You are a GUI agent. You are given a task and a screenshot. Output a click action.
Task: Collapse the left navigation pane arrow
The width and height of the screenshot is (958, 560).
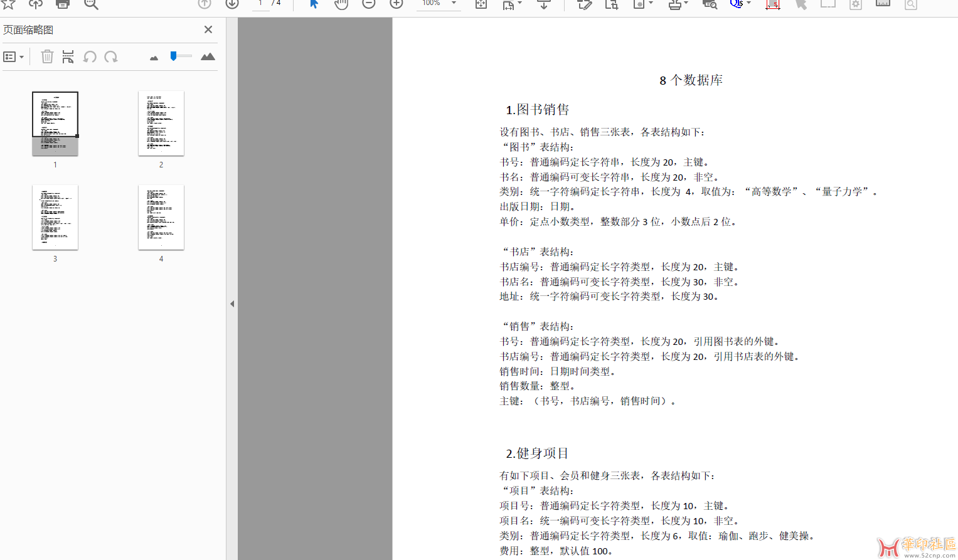pyautogui.click(x=232, y=304)
